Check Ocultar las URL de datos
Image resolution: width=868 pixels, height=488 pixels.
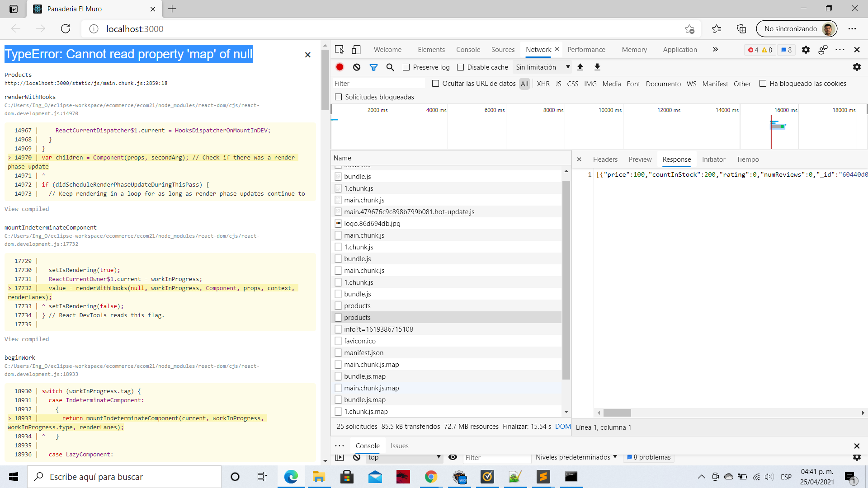pyautogui.click(x=435, y=84)
